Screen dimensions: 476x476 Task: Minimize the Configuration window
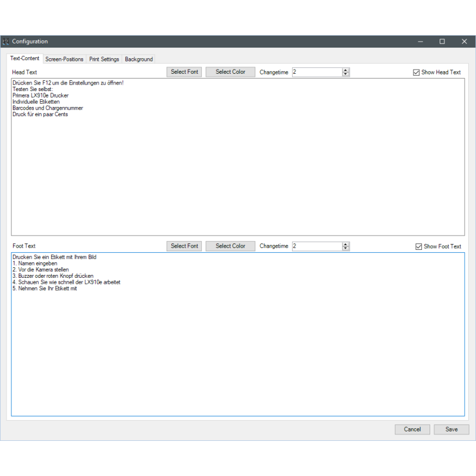421,42
